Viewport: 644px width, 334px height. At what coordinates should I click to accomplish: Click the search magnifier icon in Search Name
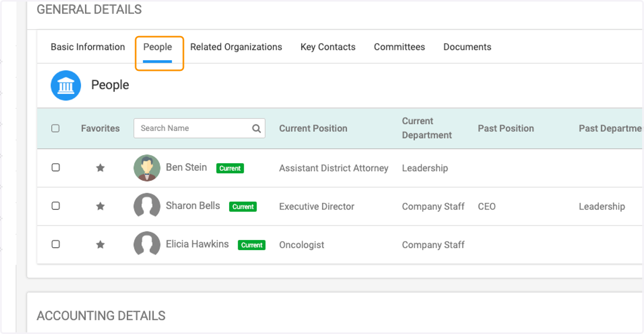coord(257,128)
